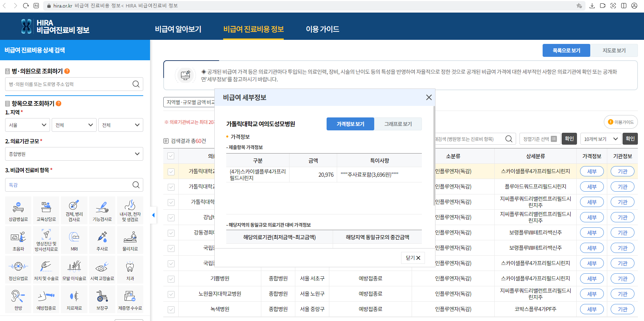Click 기관 button for 녹색병원 row

(x=622, y=309)
